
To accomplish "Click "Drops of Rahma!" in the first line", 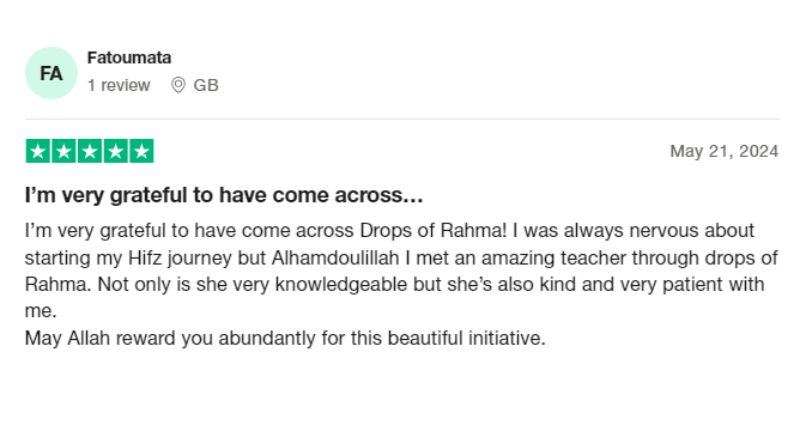I will coord(422,231).
